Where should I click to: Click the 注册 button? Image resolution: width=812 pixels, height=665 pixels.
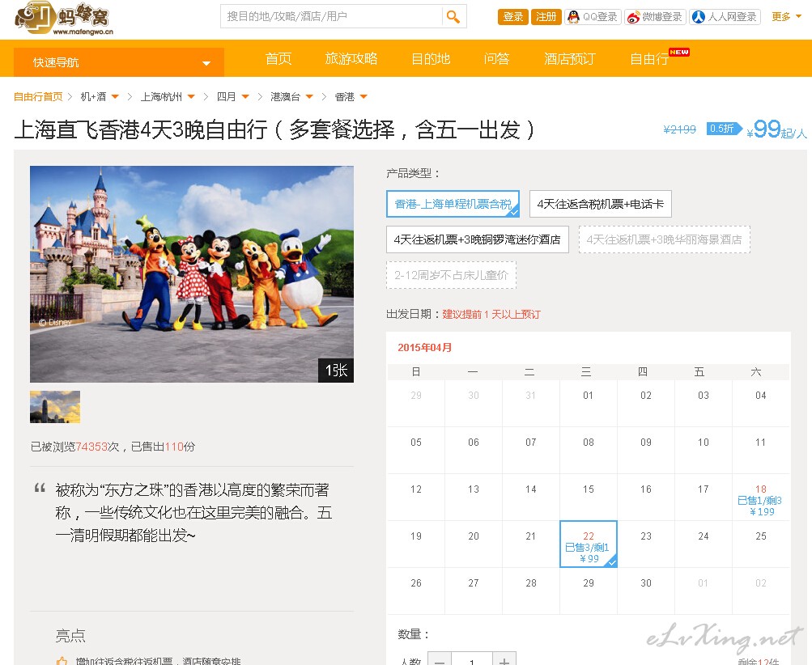point(546,17)
